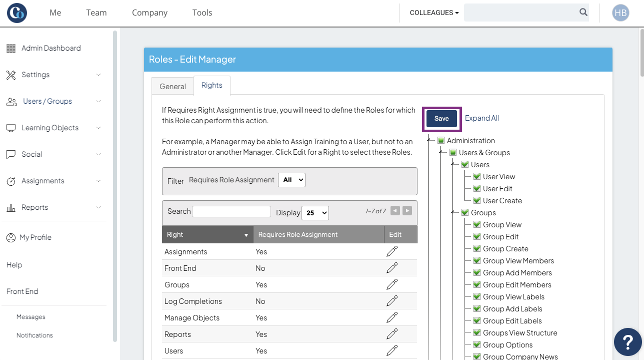Edit the Manage Objects right pencil icon
The image size is (644, 360).
tap(392, 317)
